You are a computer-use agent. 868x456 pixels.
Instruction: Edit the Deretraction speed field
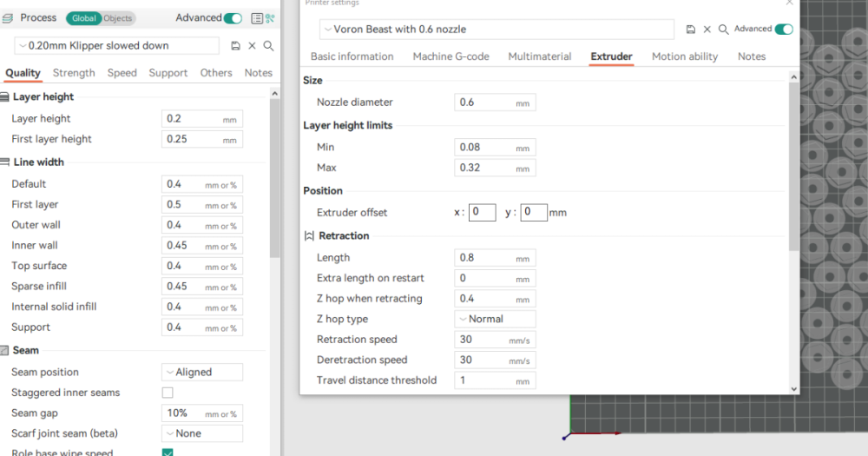click(x=495, y=360)
